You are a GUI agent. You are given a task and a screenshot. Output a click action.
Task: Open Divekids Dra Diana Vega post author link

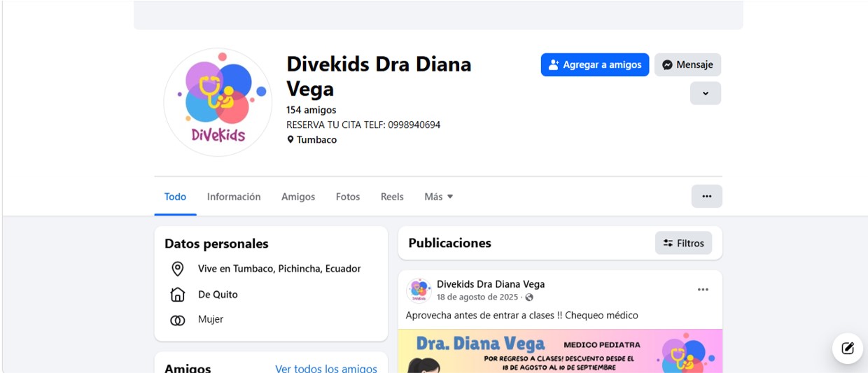491,284
